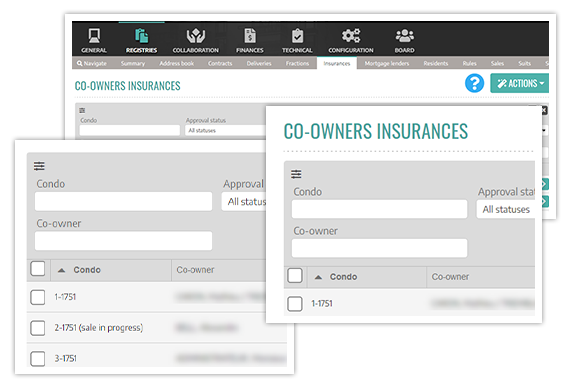Click the blue help question mark icon
The width and height of the screenshot is (570, 390).
point(474,83)
